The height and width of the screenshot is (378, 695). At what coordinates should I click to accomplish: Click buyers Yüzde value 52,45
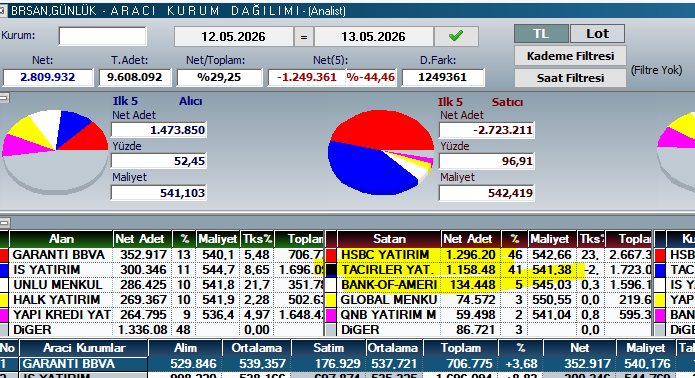click(x=159, y=161)
